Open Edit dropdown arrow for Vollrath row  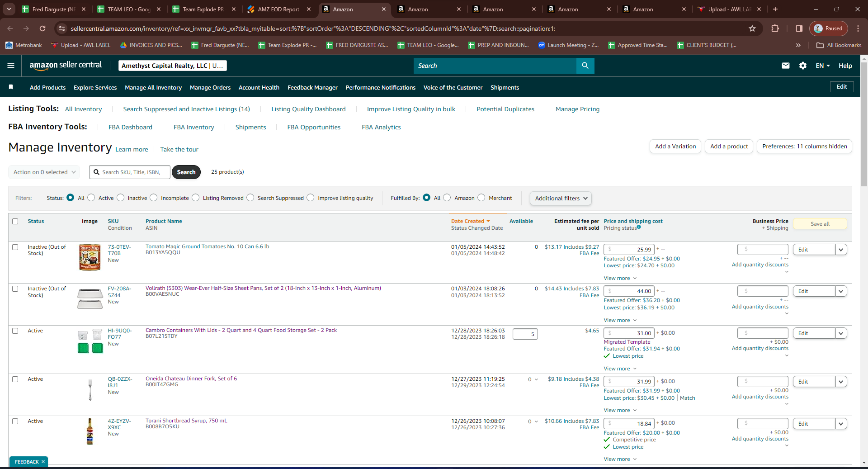tap(841, 291)
